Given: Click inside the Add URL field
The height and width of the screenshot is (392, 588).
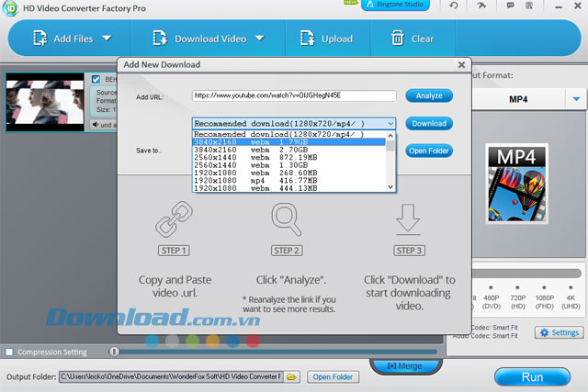Looking at the screenshot, I should click(x=294, y=95).
